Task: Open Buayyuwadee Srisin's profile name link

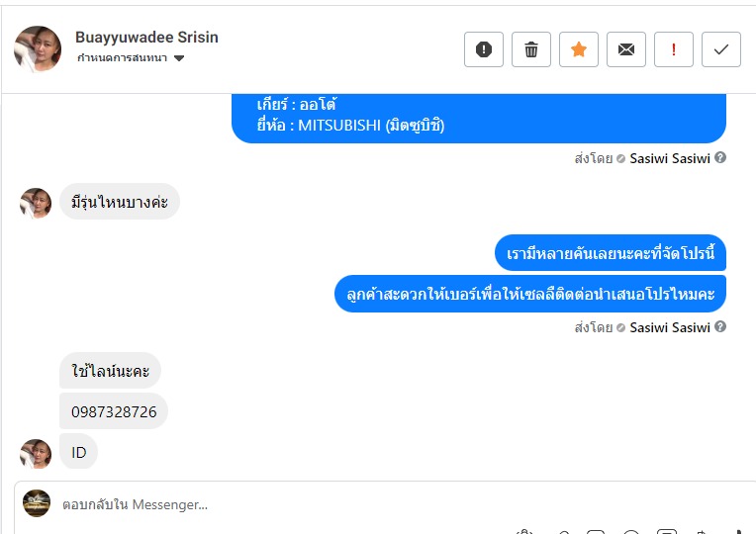Action: click(x=146, y=38)
